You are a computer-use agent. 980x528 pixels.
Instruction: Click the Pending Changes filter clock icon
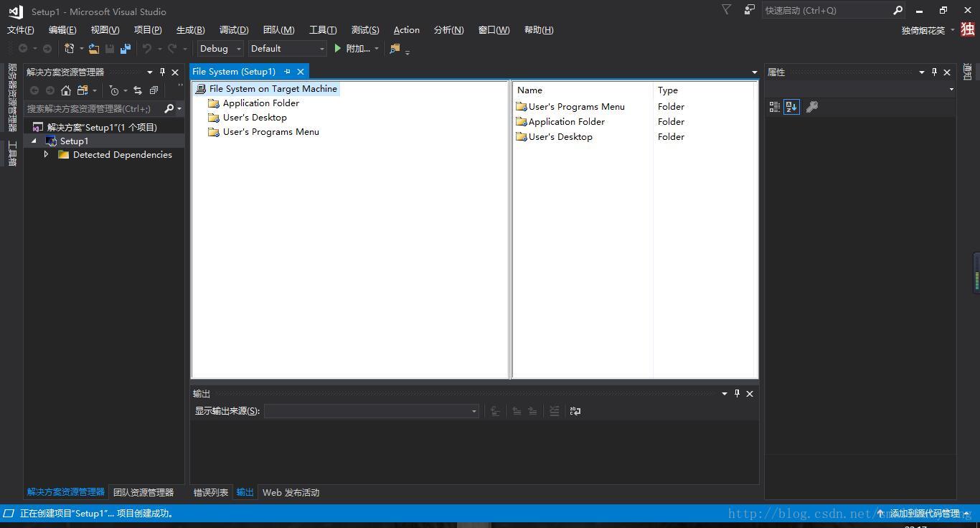[x=113, y=90]
